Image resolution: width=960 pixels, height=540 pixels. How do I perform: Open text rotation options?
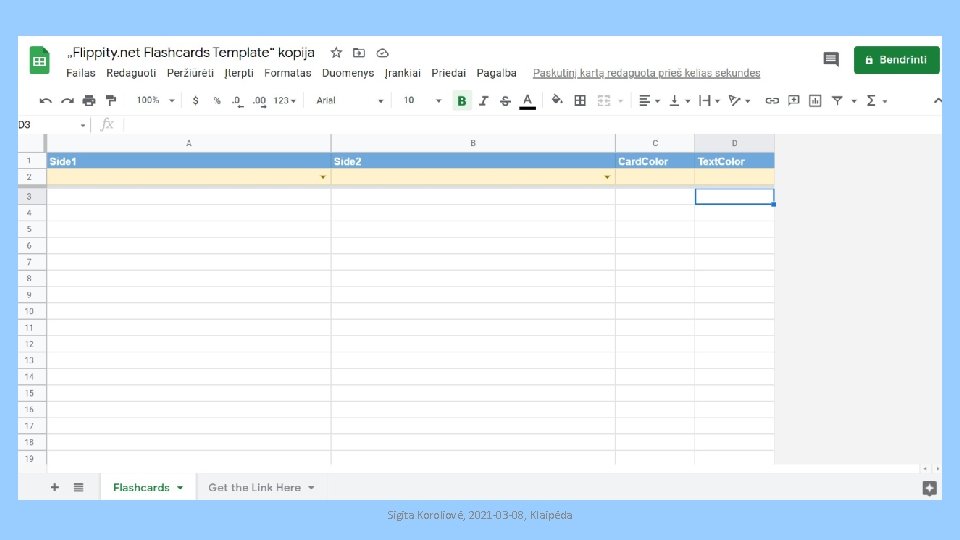739,100
